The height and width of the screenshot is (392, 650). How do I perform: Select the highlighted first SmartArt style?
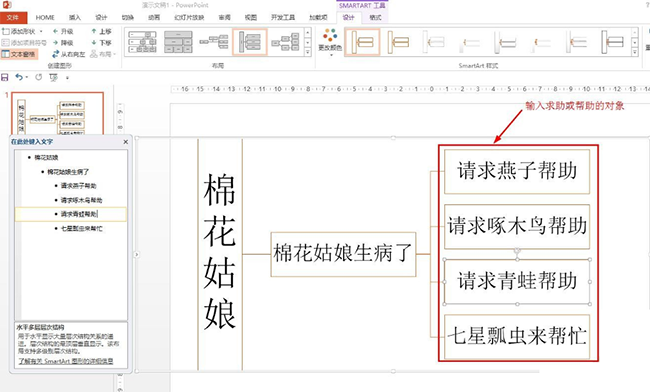pyautogui.click(x=362, y=42)
